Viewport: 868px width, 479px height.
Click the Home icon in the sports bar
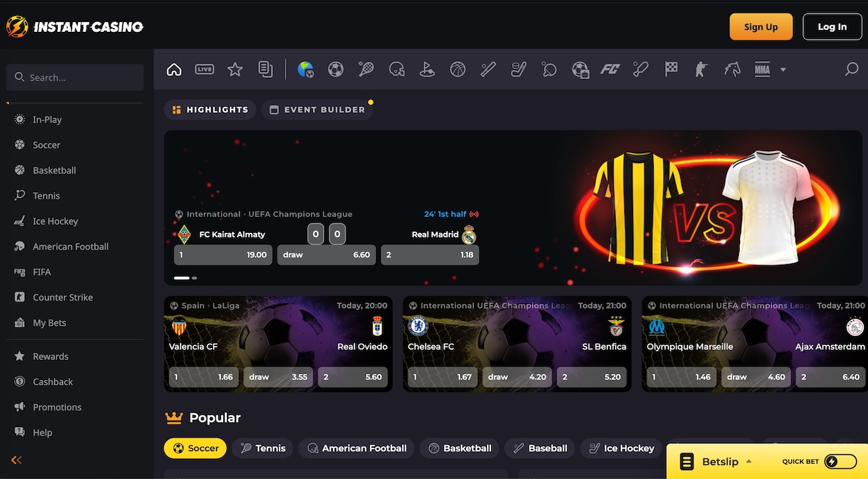pos(174,69)
